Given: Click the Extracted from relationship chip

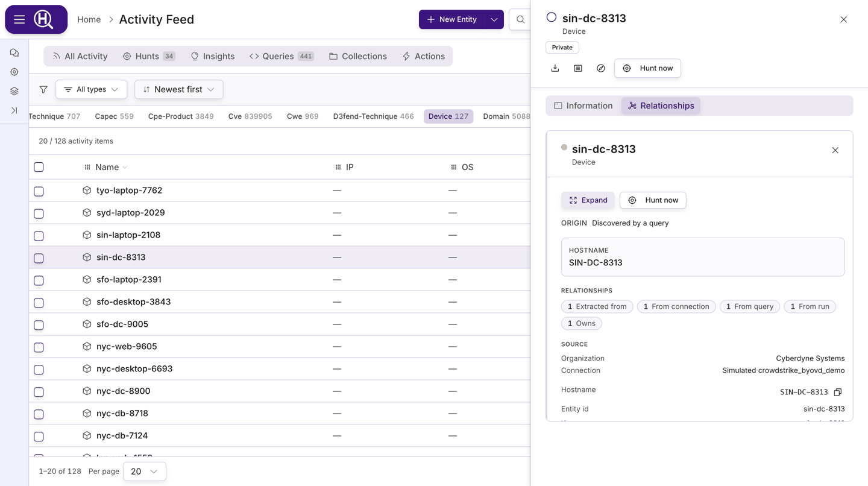Looking at the screenshot, I should click(x=597, y=306).
